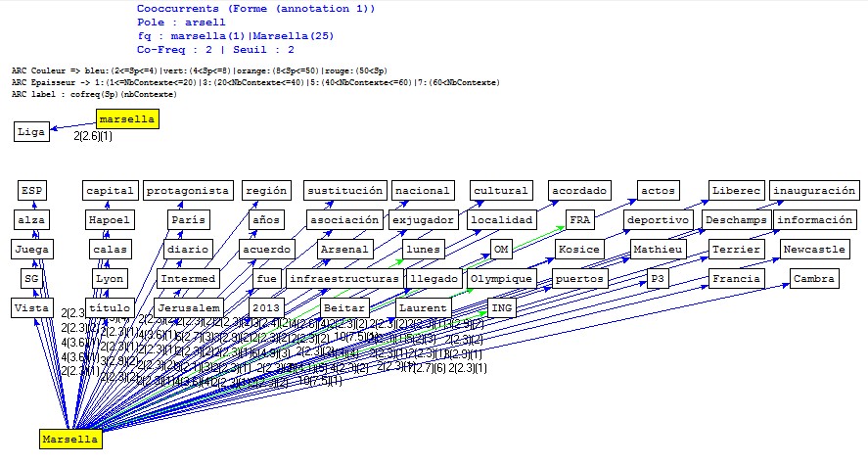This screenshot has height=465, width=868.
Task: Select the 'llegado' node
Action: (x=434, y=278)
